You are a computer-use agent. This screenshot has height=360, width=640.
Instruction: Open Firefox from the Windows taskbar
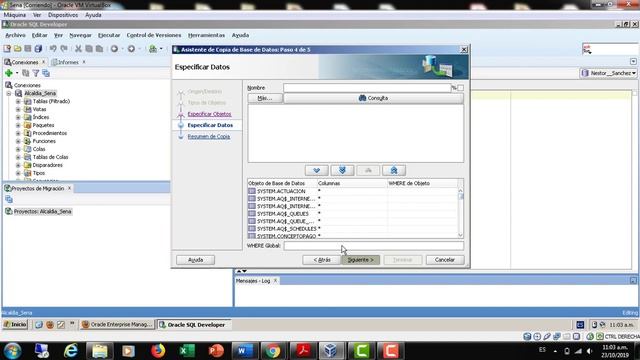158,351
